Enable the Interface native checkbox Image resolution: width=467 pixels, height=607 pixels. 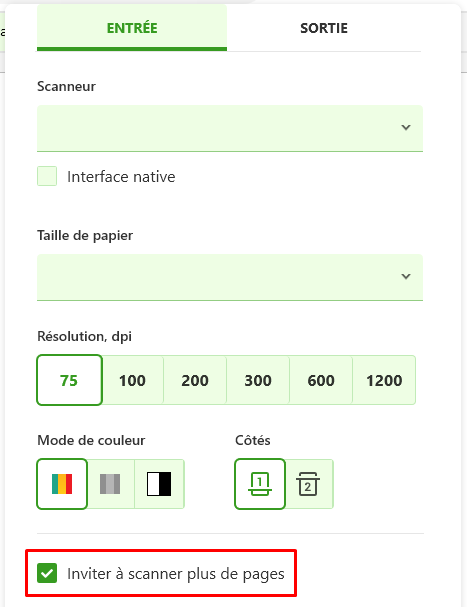(x=47, y=176)
